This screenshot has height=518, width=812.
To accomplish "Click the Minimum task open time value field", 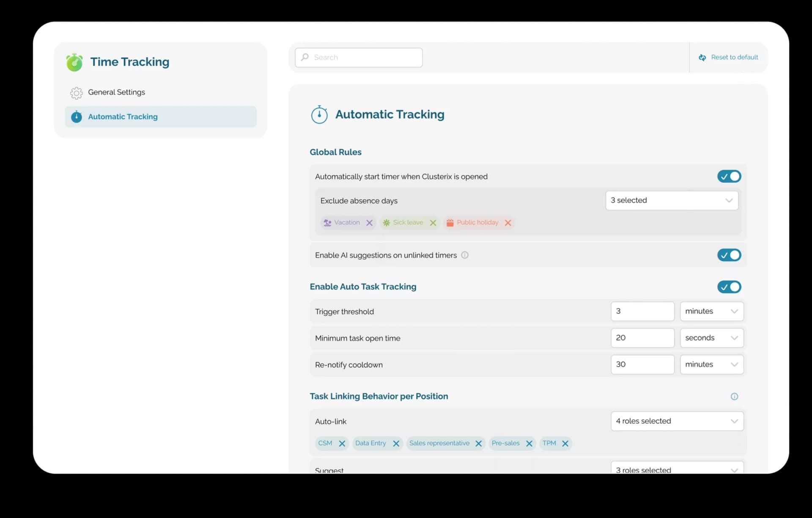I will pyautogui.click(x=642, y=338).
